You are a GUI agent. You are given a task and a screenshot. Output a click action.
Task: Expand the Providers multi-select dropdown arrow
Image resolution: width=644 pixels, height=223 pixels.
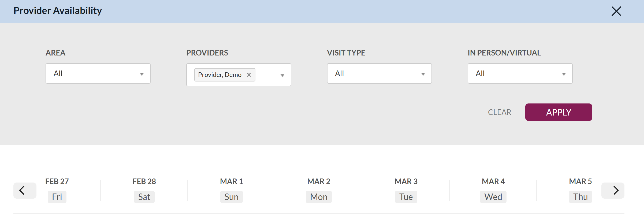pyautogui.click(x=282, y=75)
